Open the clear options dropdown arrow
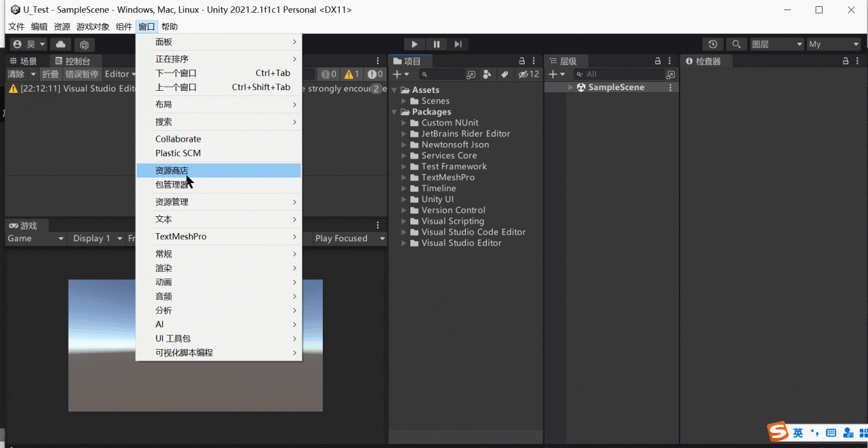868x448 pixels. tap(33, 74)
